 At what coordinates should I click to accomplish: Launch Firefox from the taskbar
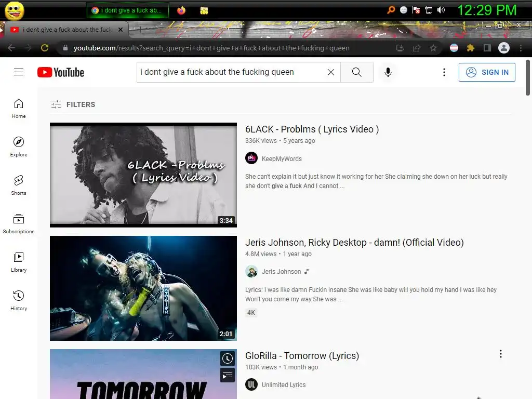point(181,10)
